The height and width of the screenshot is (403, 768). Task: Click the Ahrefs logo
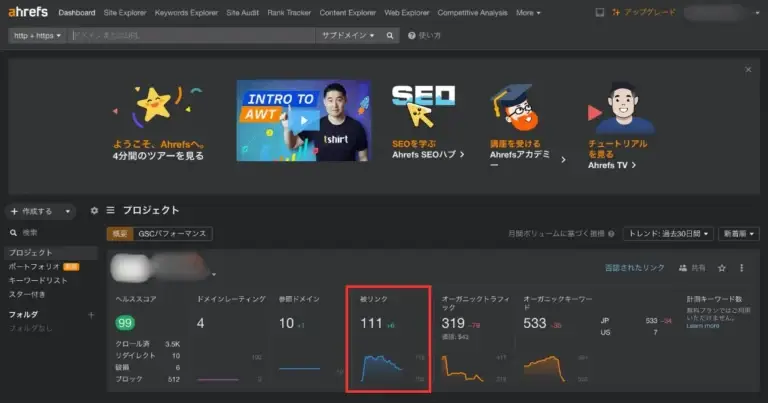tap(29, 13)
